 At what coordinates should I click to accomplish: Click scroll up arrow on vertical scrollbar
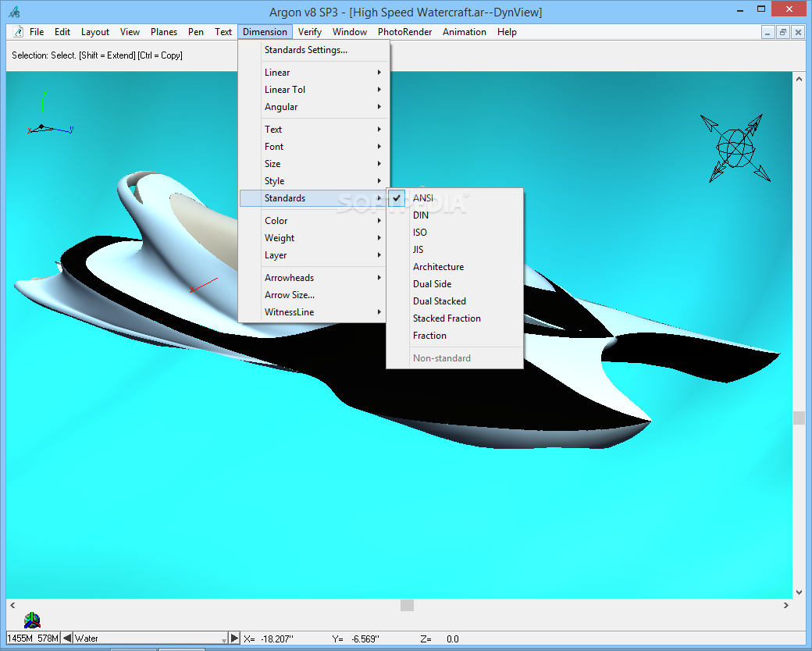pyautogui.click(x=799, y=80)
